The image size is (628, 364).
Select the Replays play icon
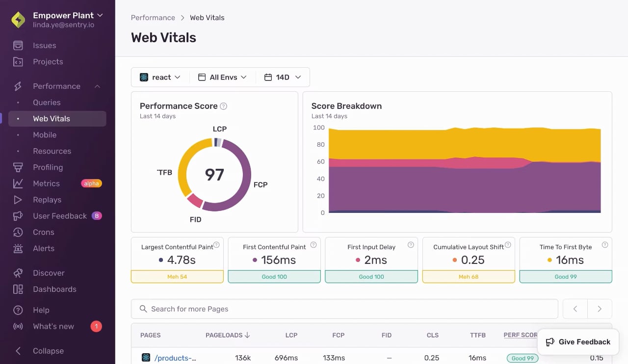click(18, 200)
